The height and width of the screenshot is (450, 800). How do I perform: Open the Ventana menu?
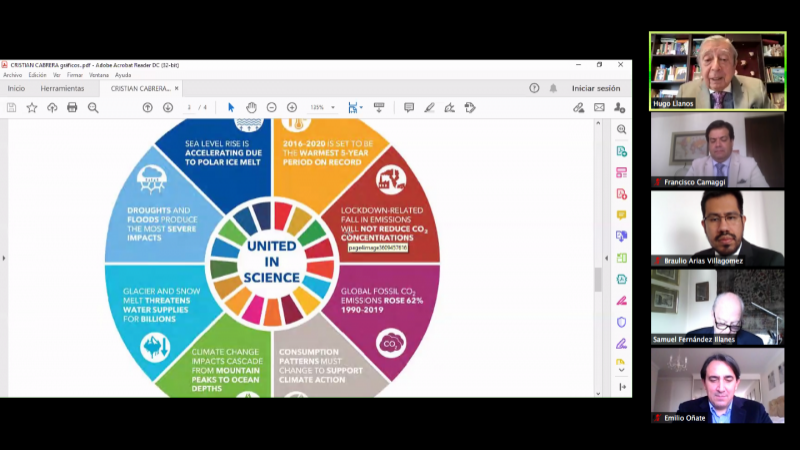coord(99,75)
